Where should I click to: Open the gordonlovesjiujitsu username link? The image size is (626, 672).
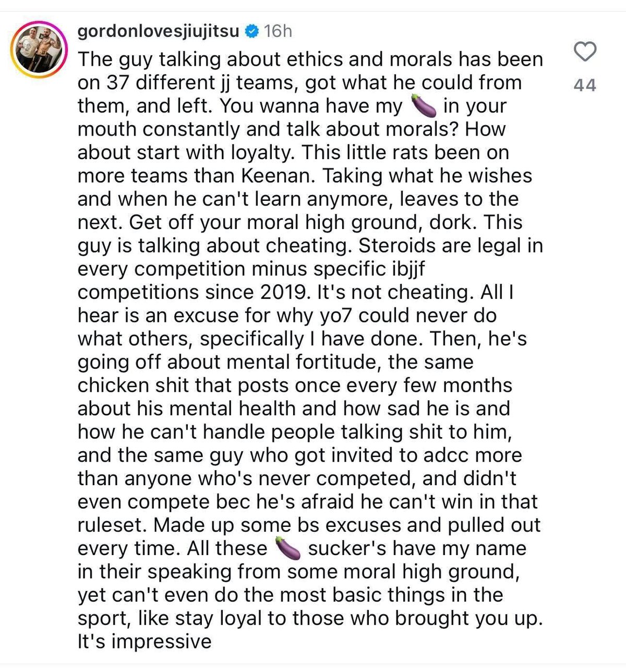click(158, 32)
